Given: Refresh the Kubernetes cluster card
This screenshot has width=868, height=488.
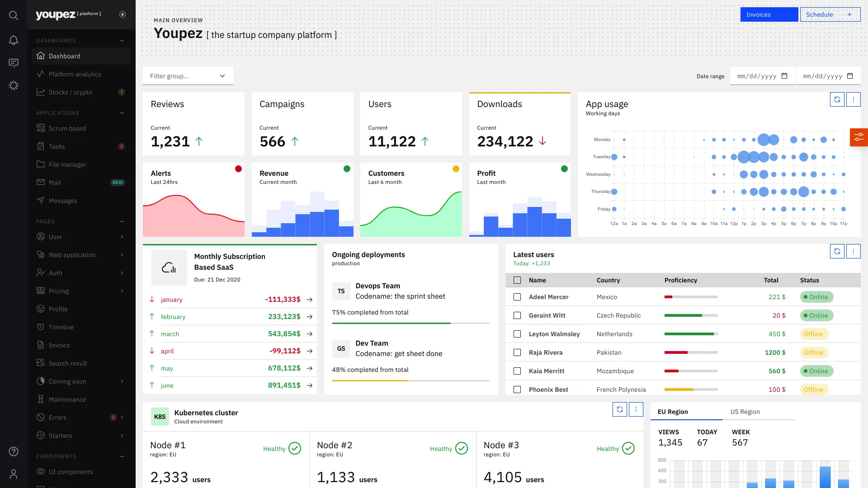Looking at the screenshot, I should coord(620,409).
